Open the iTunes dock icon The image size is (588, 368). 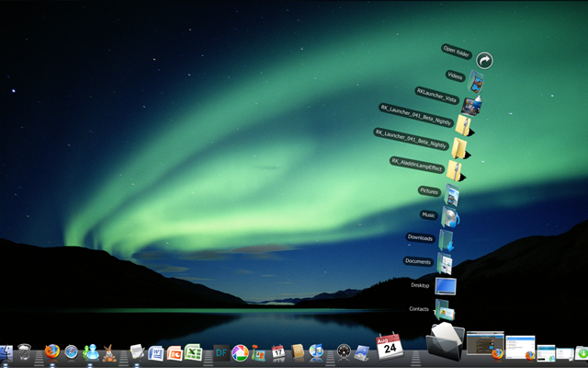point(316,351)
